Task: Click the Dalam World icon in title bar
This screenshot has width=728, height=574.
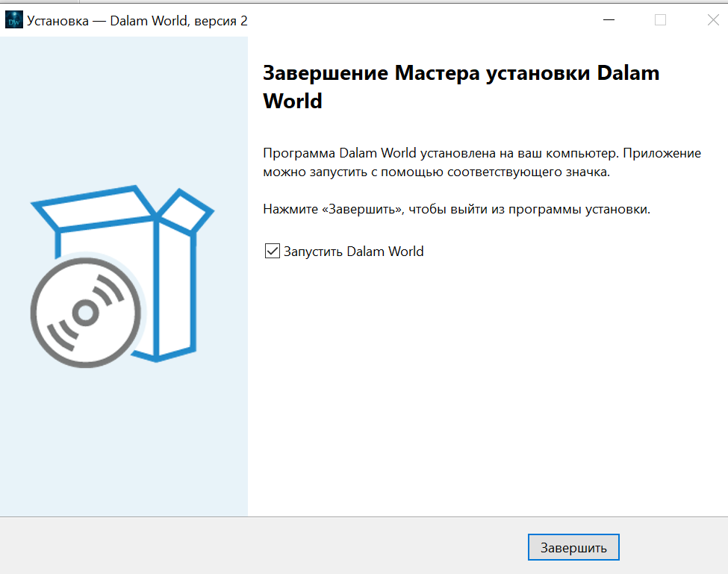Action: coord(14,20)
